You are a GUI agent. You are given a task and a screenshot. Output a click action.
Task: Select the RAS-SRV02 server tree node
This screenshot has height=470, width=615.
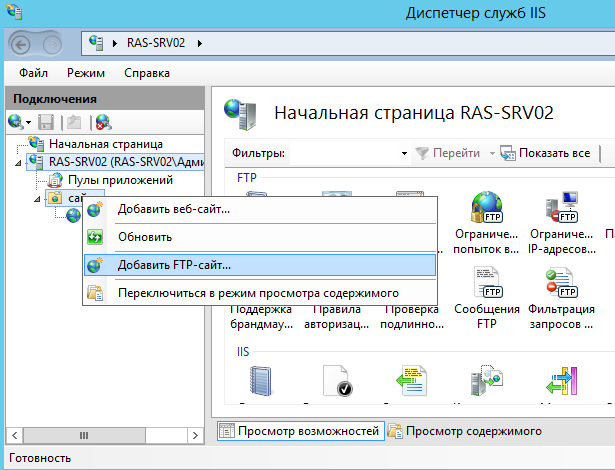coord(126,162)
